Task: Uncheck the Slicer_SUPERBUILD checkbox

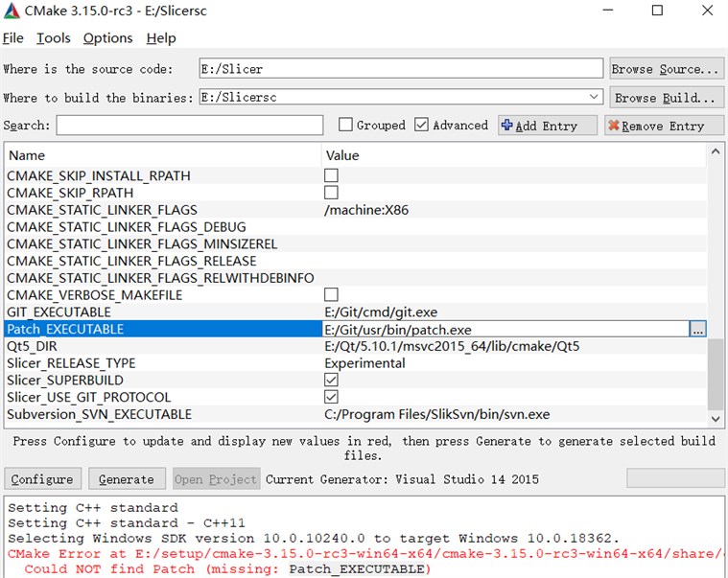Action: click(x=331, y=380)
